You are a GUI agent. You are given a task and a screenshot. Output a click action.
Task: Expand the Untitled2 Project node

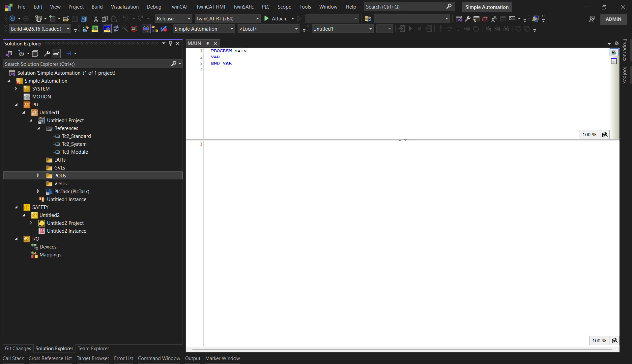31,223
